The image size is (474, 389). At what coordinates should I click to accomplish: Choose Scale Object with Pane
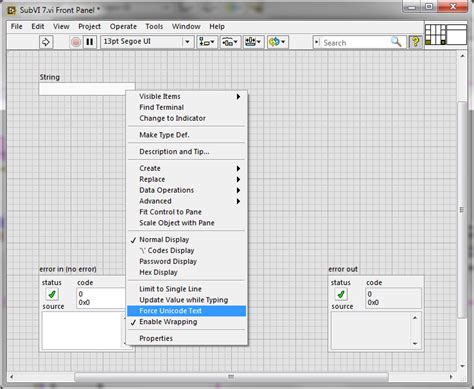pos(187,223)
